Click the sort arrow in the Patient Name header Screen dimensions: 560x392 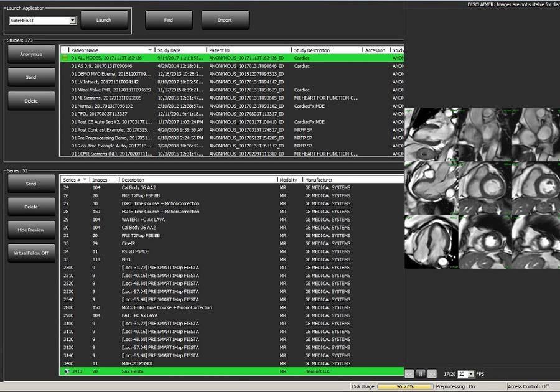(x=150, y=50)
